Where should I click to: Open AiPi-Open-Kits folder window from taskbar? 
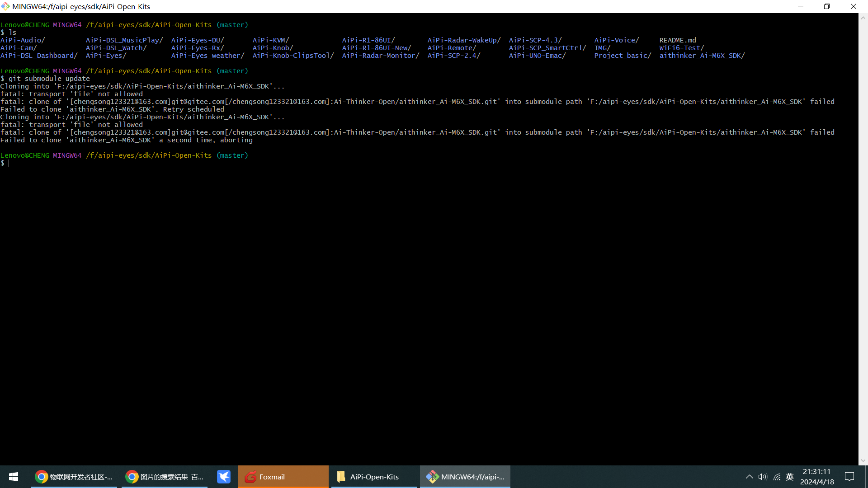[374, 477]
